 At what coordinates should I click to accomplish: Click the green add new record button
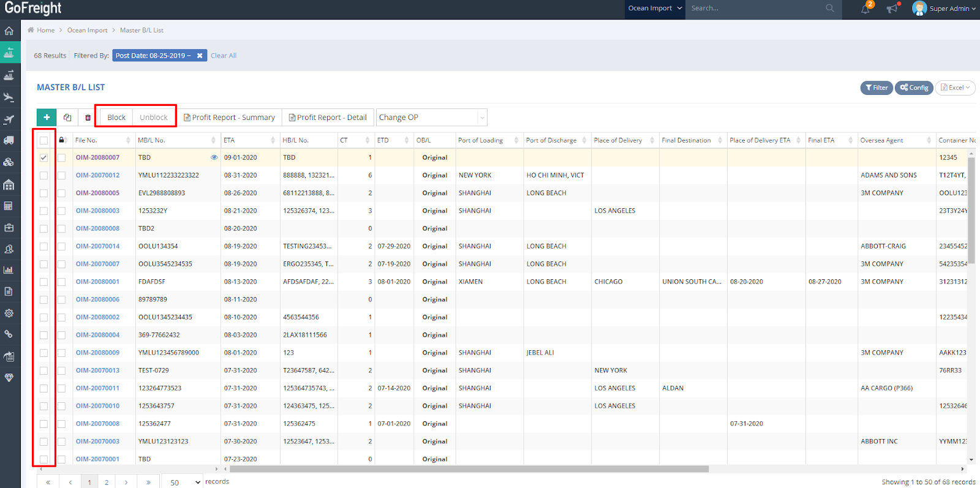(x=47, y=117)
